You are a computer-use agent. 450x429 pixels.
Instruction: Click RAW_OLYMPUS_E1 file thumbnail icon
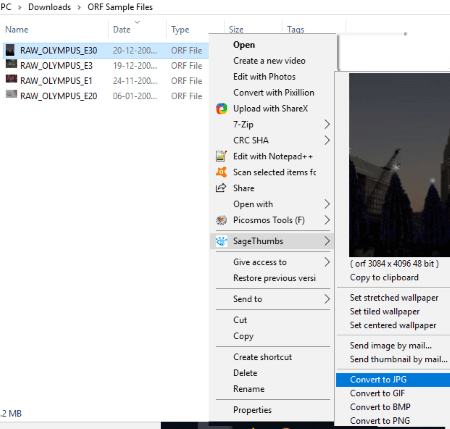[x=11, y=79]
